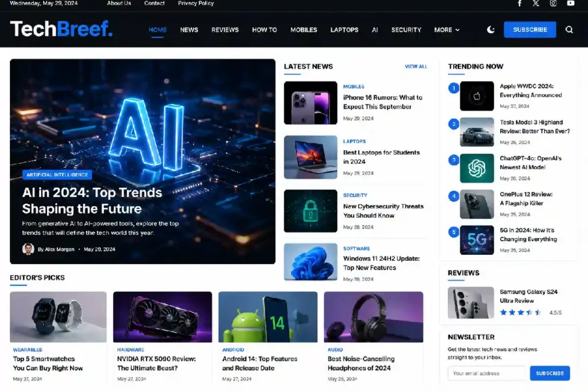Click the OnePlus 12 trending thumbnail
Image resolution: width=588 pixels, height=392 pixels.
(x=477, y=204)
